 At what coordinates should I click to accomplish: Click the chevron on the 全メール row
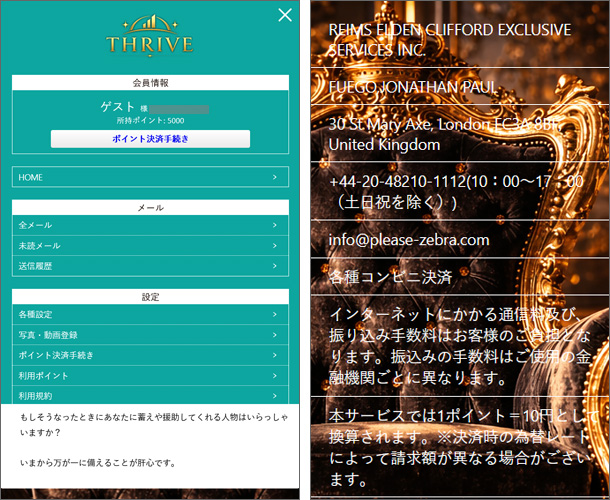tap(275, 225)
